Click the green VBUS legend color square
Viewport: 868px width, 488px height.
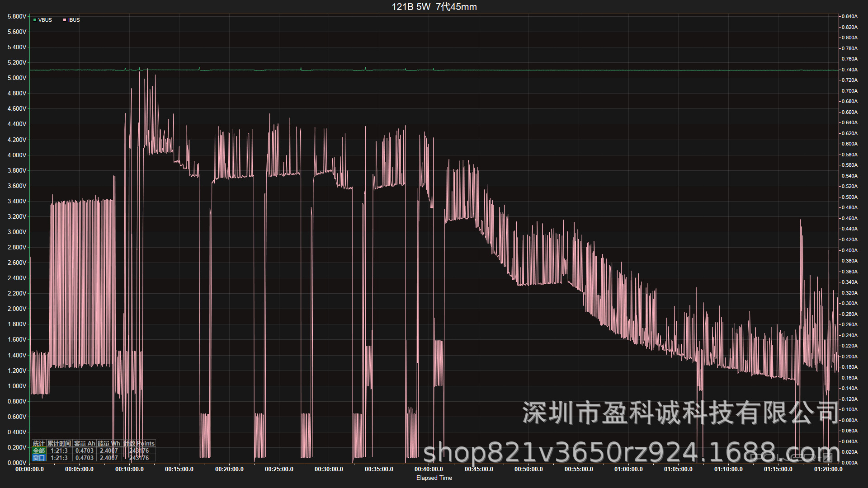click(x=35, y=20)
